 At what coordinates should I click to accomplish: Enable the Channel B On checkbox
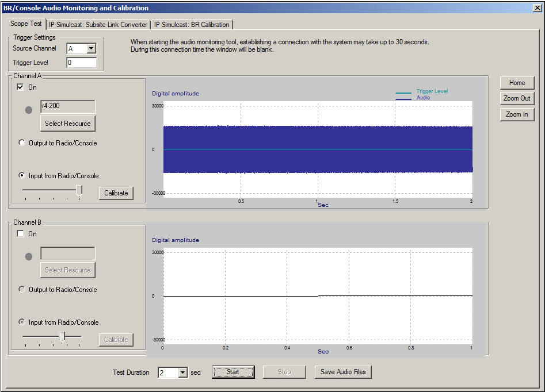21,234
